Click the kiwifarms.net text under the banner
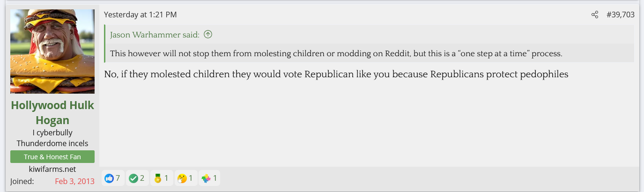This screenshot has height=192, width=644. tap(52, 169)
